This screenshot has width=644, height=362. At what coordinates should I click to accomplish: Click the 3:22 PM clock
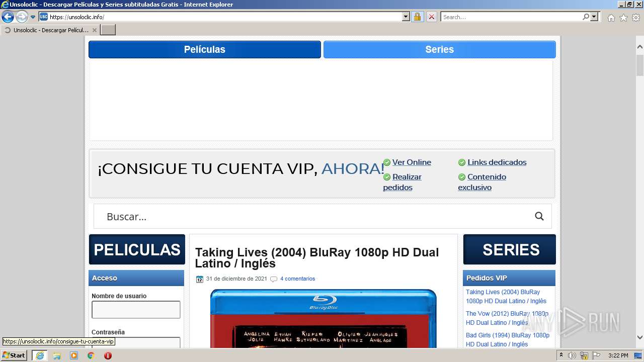pos(618,355)
